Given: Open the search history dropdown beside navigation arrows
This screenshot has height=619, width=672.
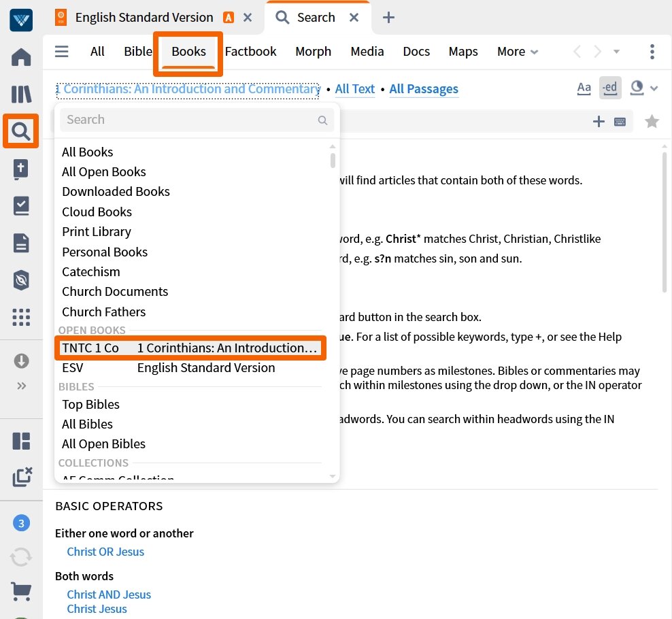Looking at the screenshot, I should [616, 51].
